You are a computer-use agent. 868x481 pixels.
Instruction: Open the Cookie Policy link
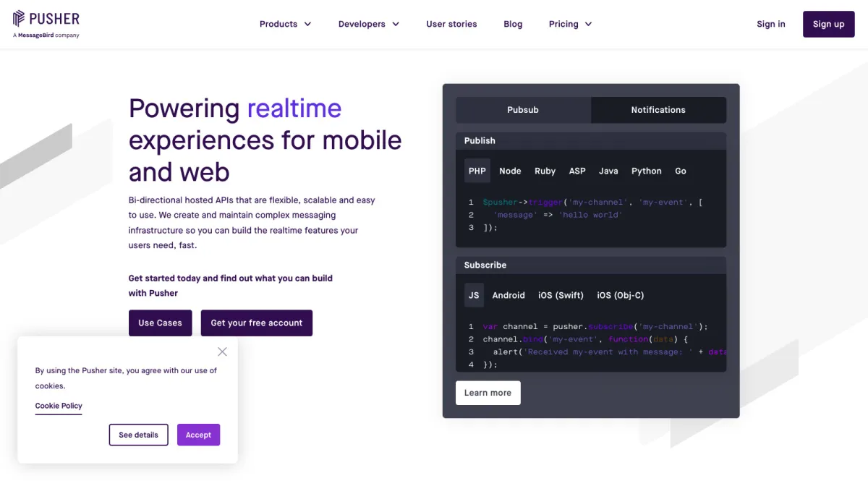[x=59, y=406]
